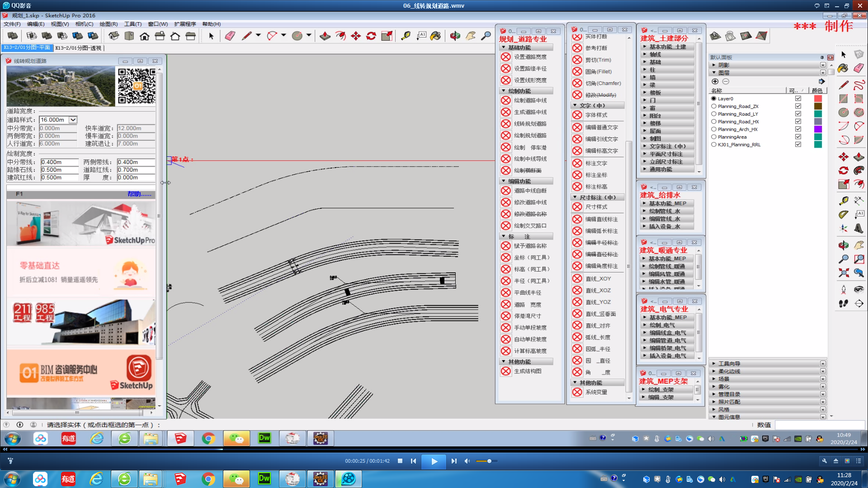Screen dimensions: 868x488
Task: Pick the Pan hand tool
Action: coord(471,36)
